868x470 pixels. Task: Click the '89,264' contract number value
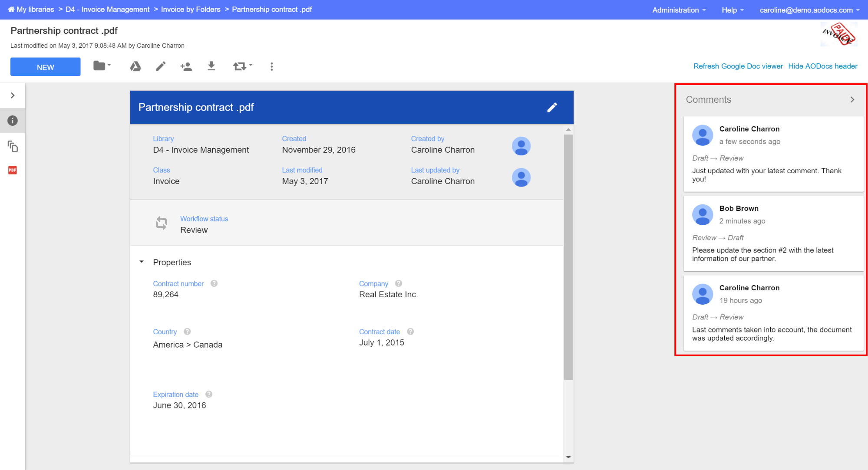(x=165, y=295)
